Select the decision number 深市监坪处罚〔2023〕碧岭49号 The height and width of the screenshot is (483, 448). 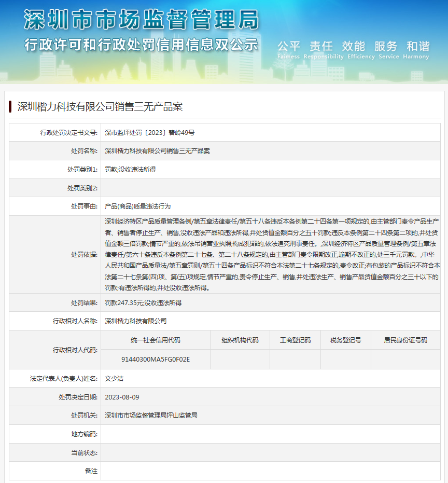[150, 133]
